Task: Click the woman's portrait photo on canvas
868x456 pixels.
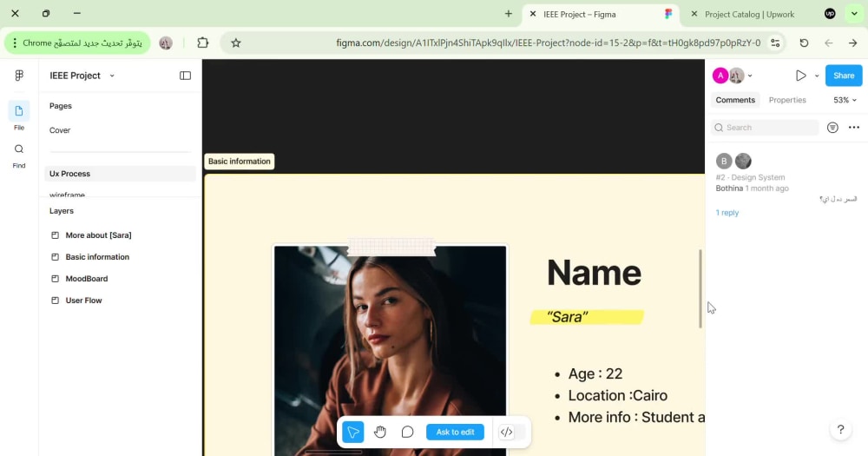Action: tap(391, 351)
